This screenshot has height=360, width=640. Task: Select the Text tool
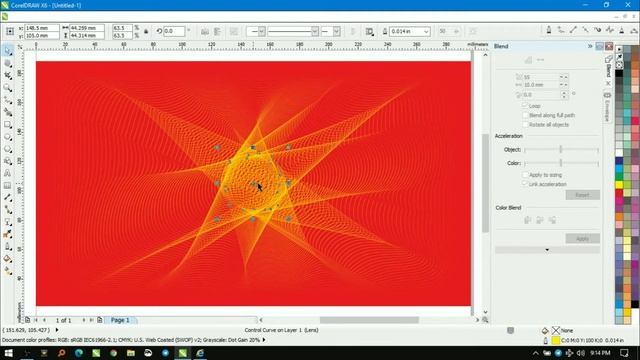(8, 173)
